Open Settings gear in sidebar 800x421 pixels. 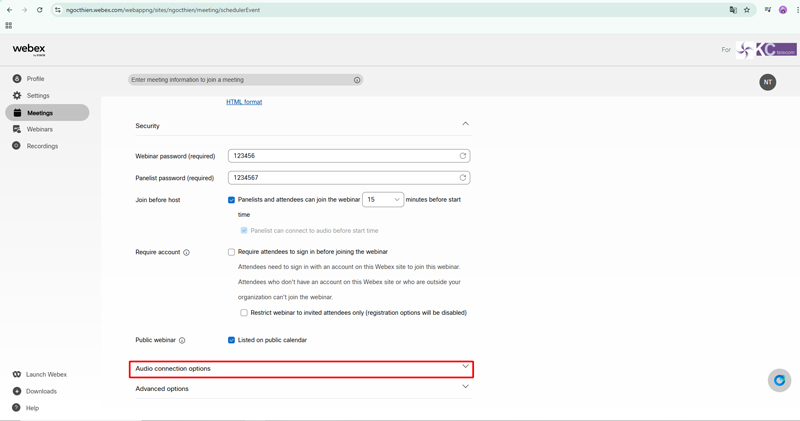tap(17, 95)
